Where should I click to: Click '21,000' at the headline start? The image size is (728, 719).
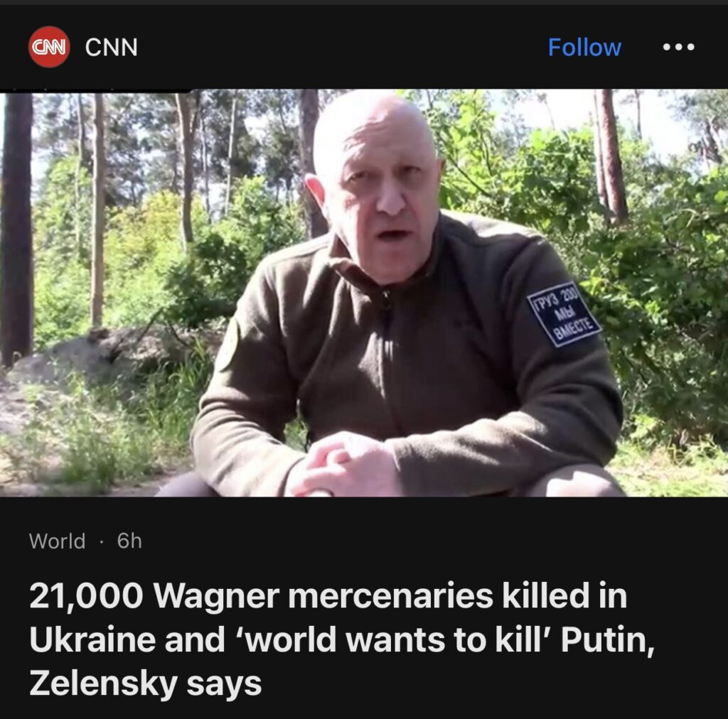pyautogui.click(x=86, y=596)
